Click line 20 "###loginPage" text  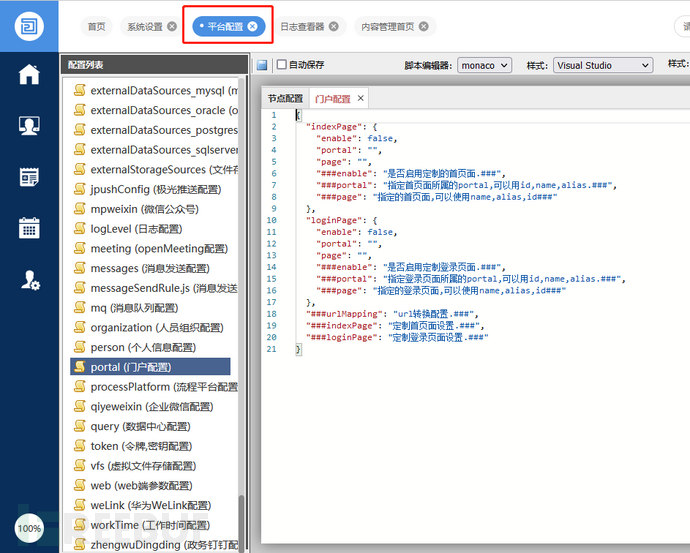pyautogui.click(x=342, y=337)
